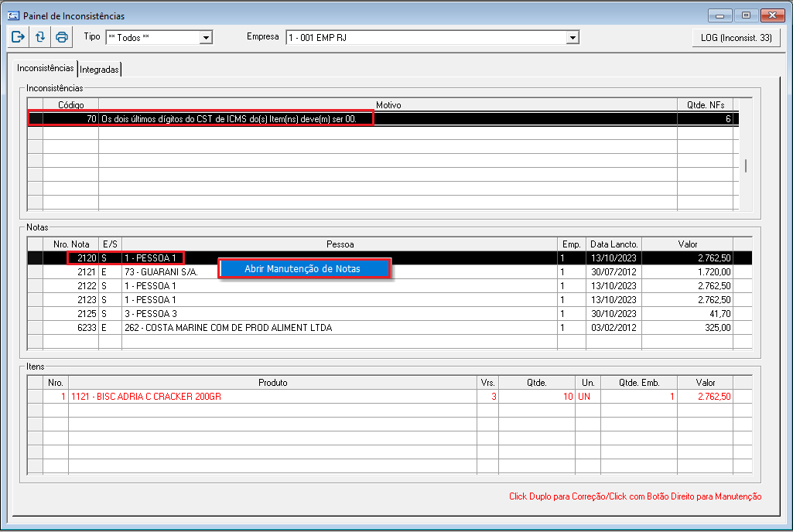793x532 pixels.
Task: Click date 30/07/2012 in Notas grid
Action: click(x=614, y=272)
